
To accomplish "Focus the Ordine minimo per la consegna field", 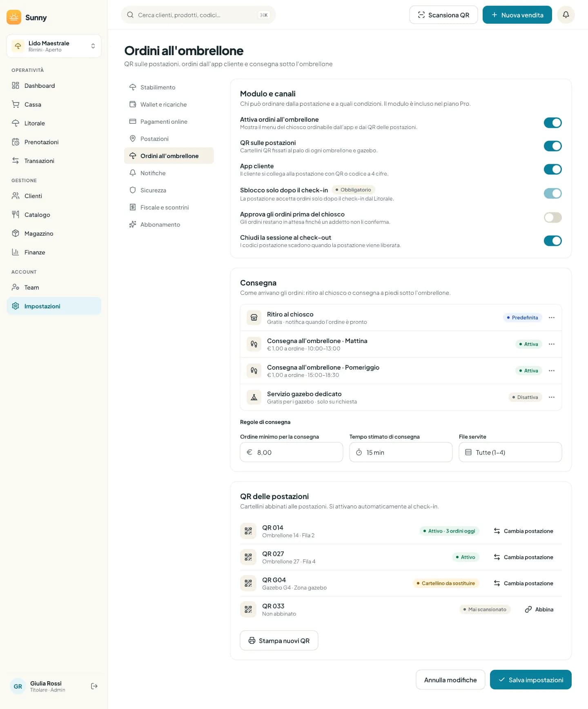I will (291, 452).
